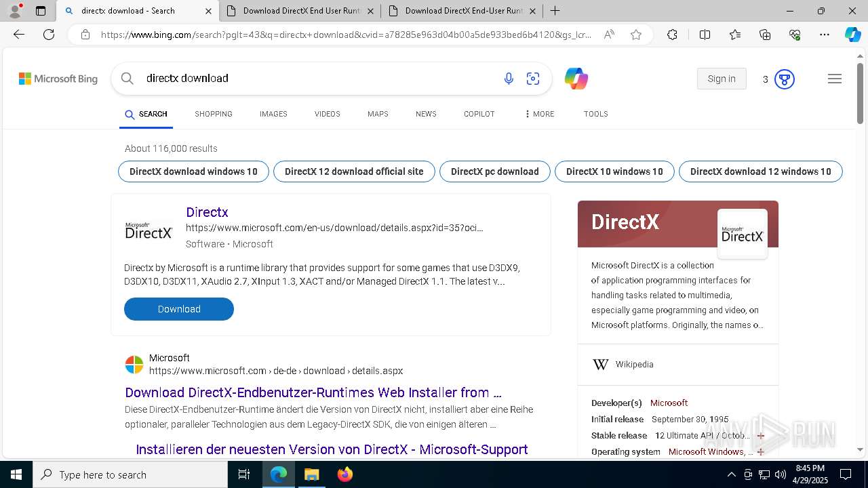Select the COPILOT search tab

(479, 114)
